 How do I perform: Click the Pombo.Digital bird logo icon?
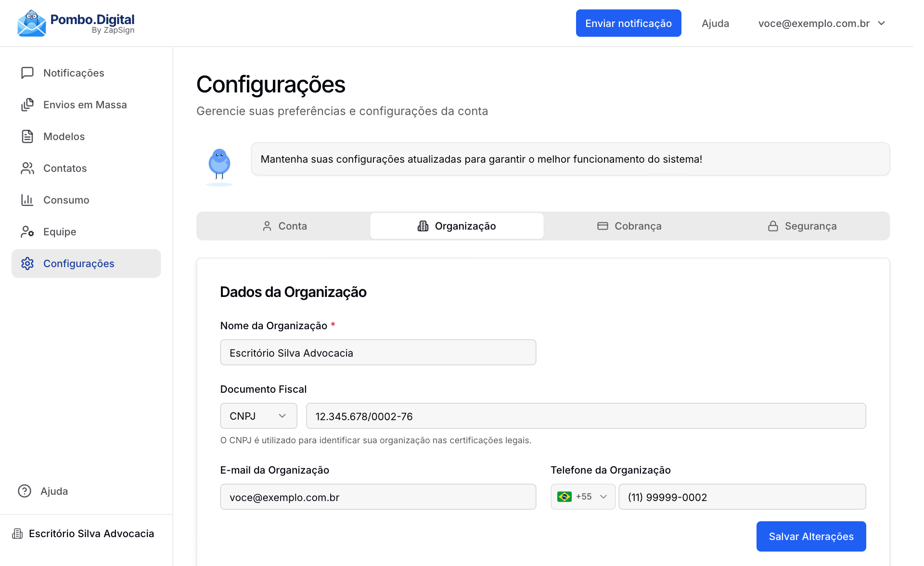point(32,23)
